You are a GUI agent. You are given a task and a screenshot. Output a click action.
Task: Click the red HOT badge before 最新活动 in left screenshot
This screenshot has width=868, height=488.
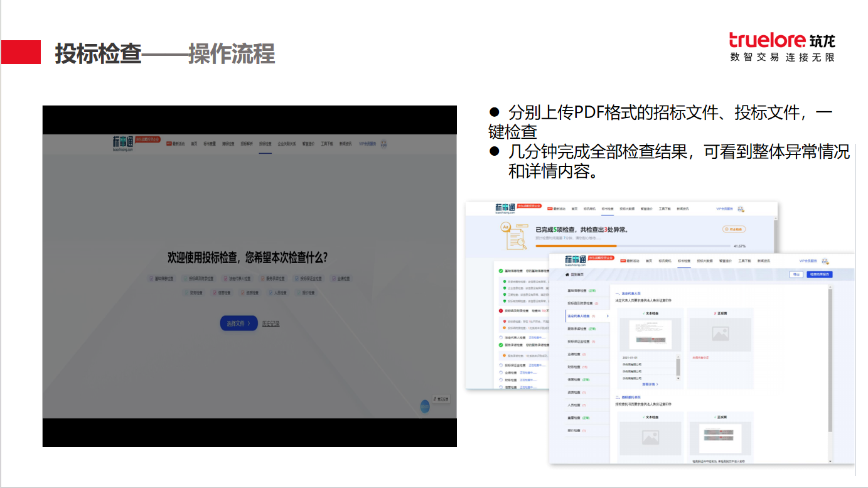click(x=169, y=144)
